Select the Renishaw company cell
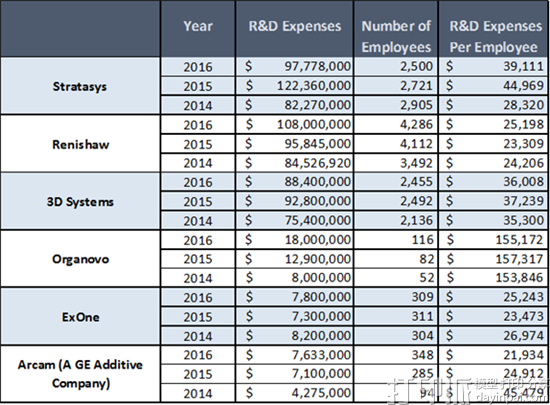The image size is (550, 405). 80,144
